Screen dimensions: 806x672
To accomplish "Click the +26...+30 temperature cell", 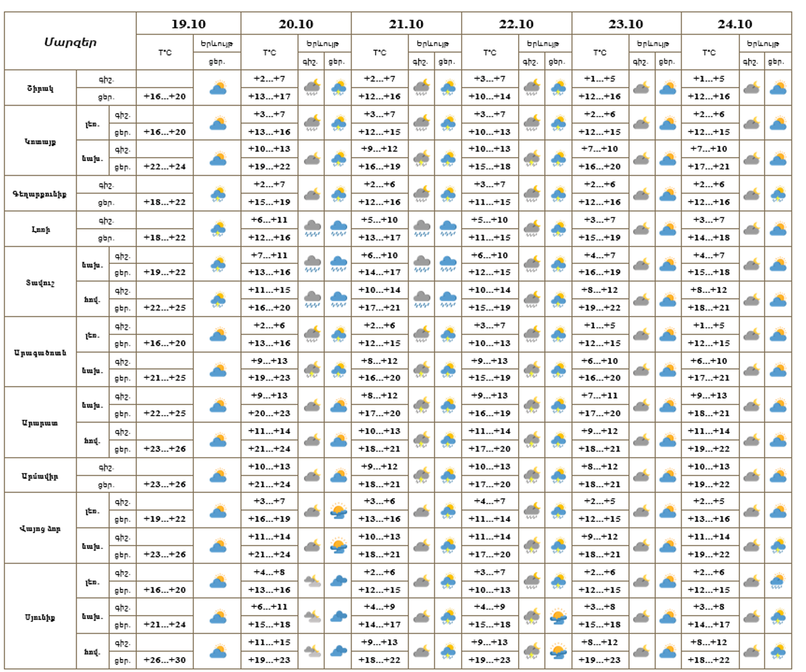I will [165, 660].
